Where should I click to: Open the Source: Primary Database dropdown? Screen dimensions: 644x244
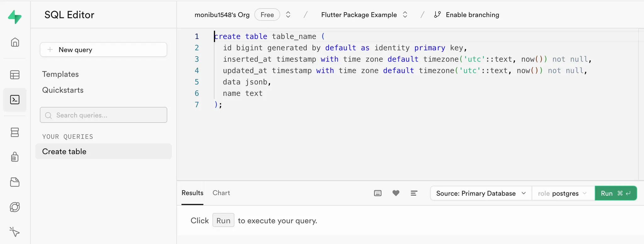pyautogui.click(x=481, y=193)
